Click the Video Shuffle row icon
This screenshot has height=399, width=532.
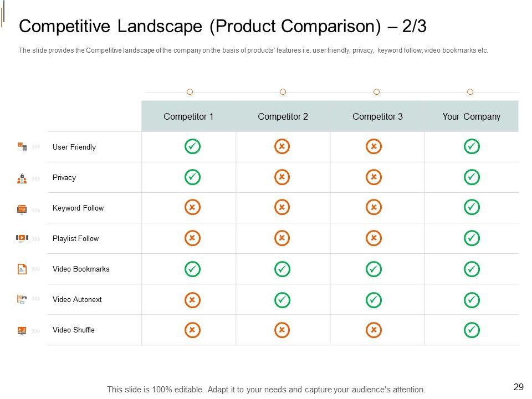[22, 330]
